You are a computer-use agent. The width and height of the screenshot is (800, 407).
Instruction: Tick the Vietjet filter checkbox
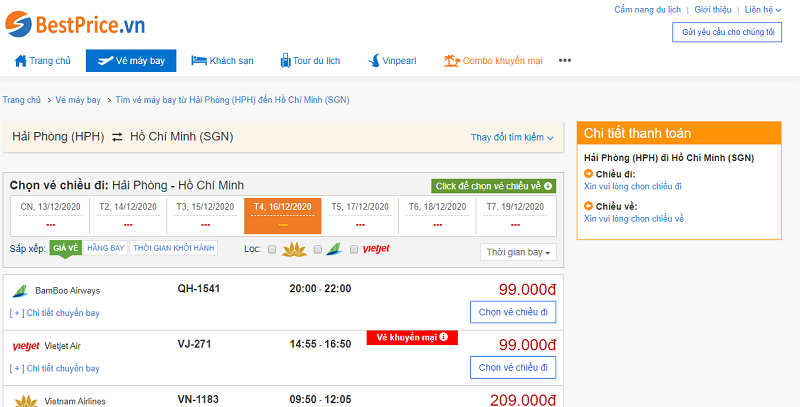coord(354,249)
